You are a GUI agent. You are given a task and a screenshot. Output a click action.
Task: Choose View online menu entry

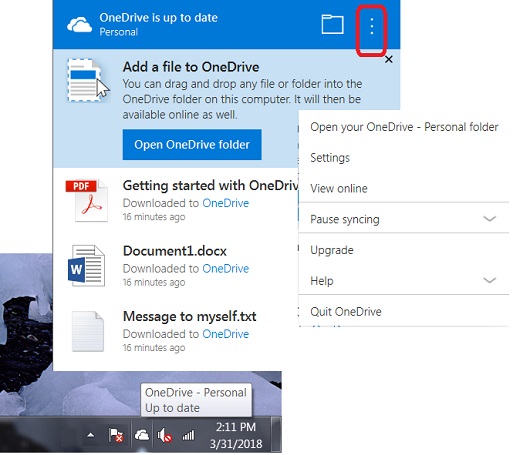pos(404,188)
